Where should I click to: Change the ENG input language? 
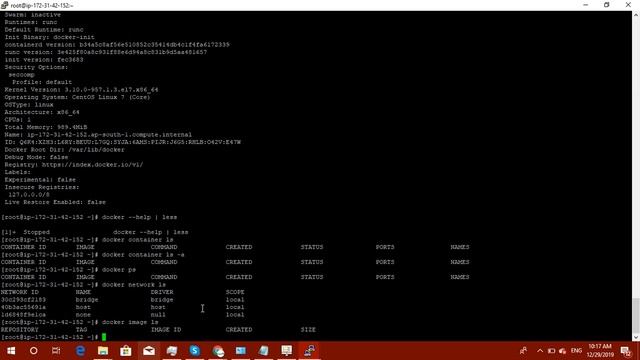pos(576,351)
